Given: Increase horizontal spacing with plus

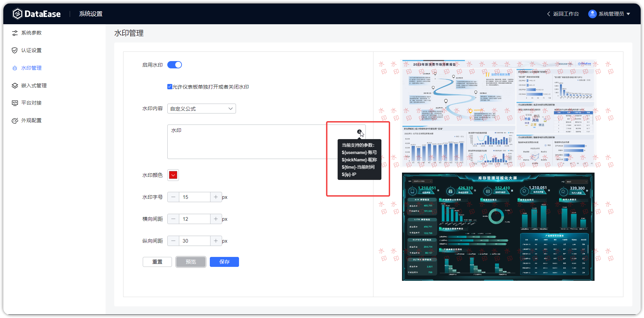Looking at the screenshot, I should click(x=216, y=219).
